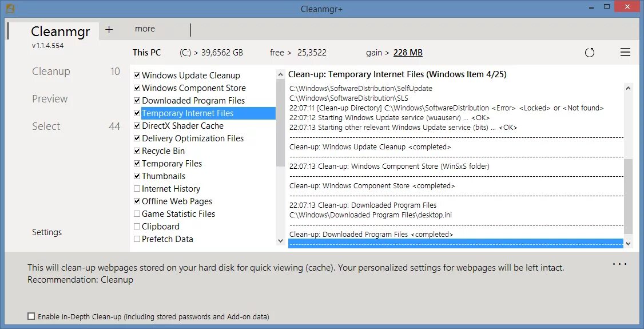Click the Cleanmgr+ app icon in title bar
The image size is (644, 329).
[x=11, y=8]
